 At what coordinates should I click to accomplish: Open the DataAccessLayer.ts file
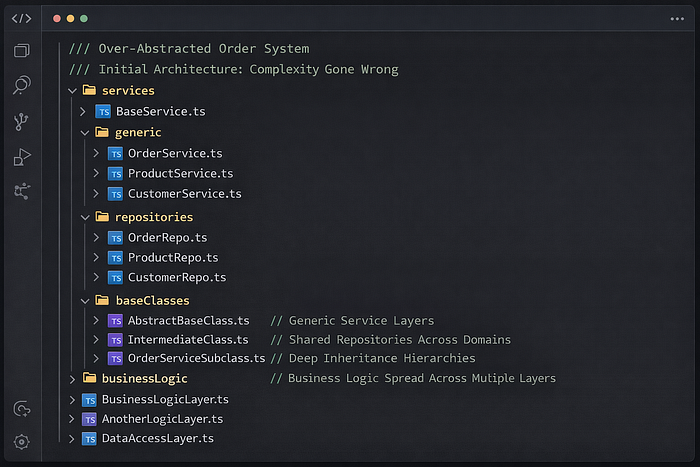coord(157,438)
